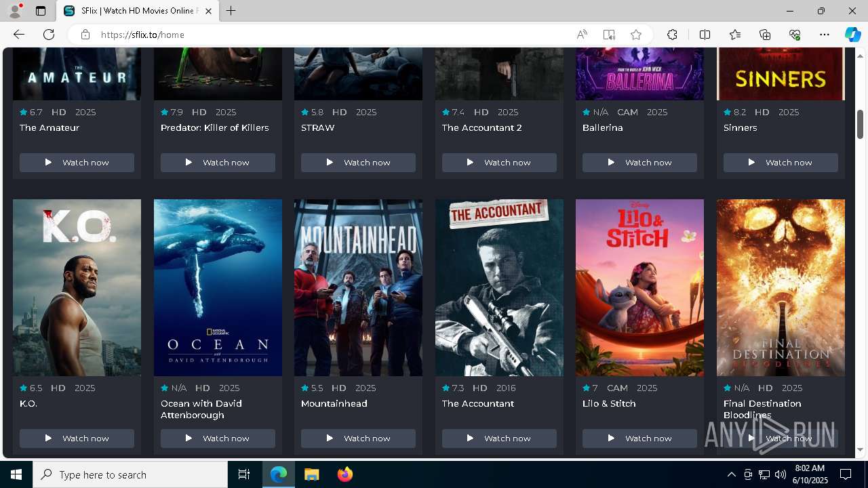Open Ballerina title link

click(x=603, y=127)
